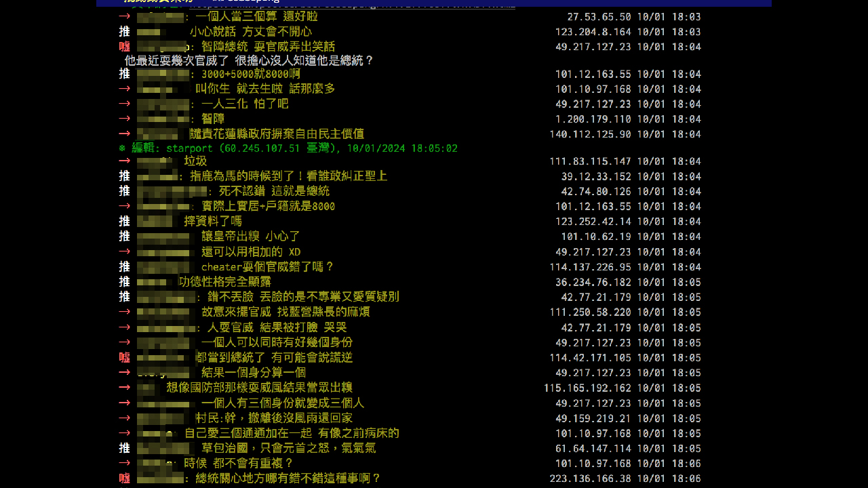
Task: Select the comment starting with cheater
Action: point(268,267)
